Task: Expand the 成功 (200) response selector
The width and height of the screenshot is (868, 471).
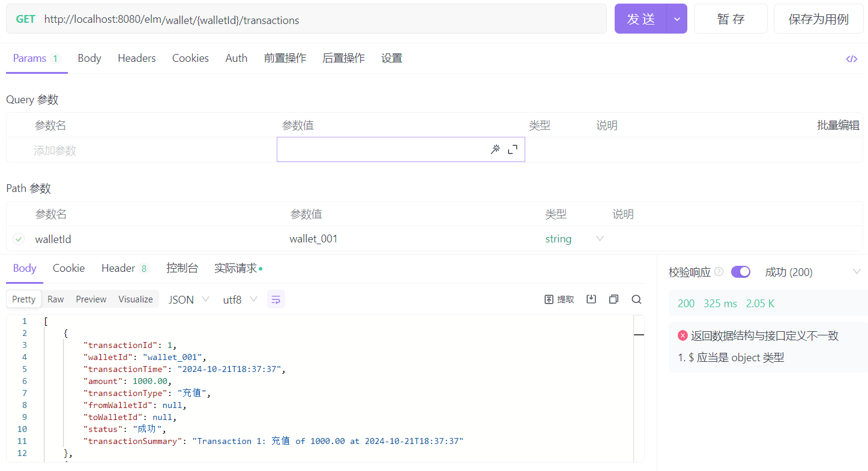Action: tap(856, 272)
